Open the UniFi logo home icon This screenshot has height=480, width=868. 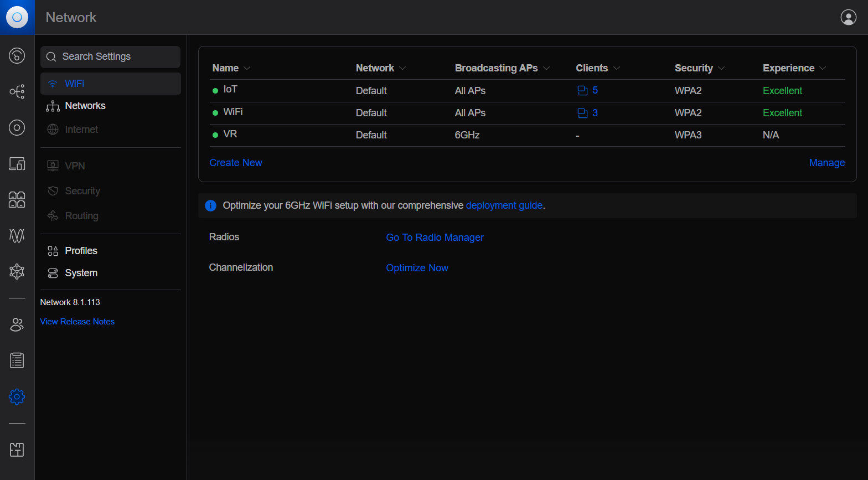(x=17, y=17)
